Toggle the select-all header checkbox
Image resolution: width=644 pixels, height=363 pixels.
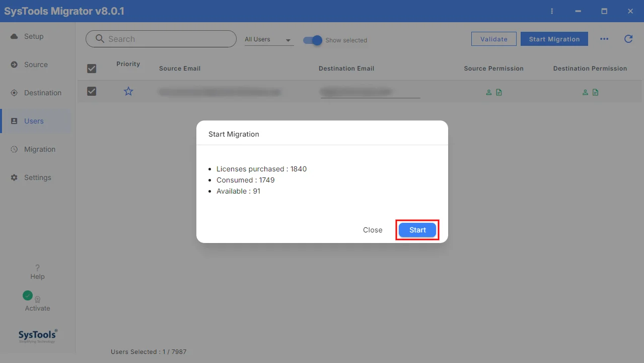[92, 69]
